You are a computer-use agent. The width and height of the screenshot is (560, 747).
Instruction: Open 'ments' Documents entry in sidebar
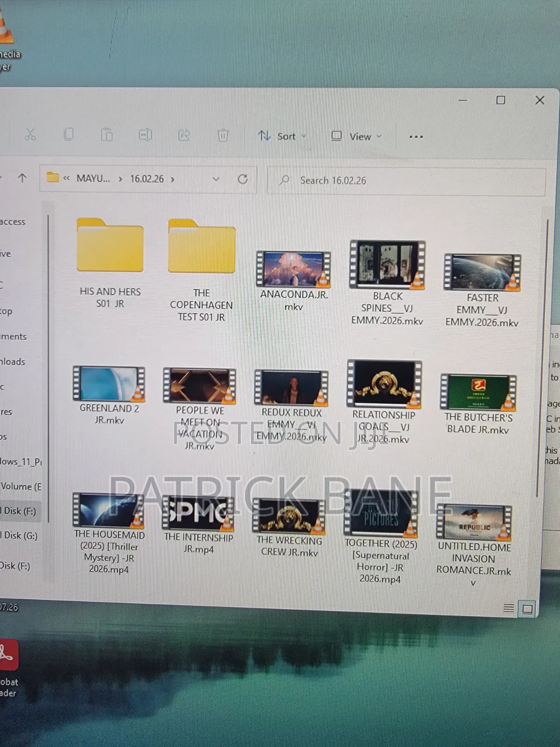pyautogui.click(x=14, y=336)
